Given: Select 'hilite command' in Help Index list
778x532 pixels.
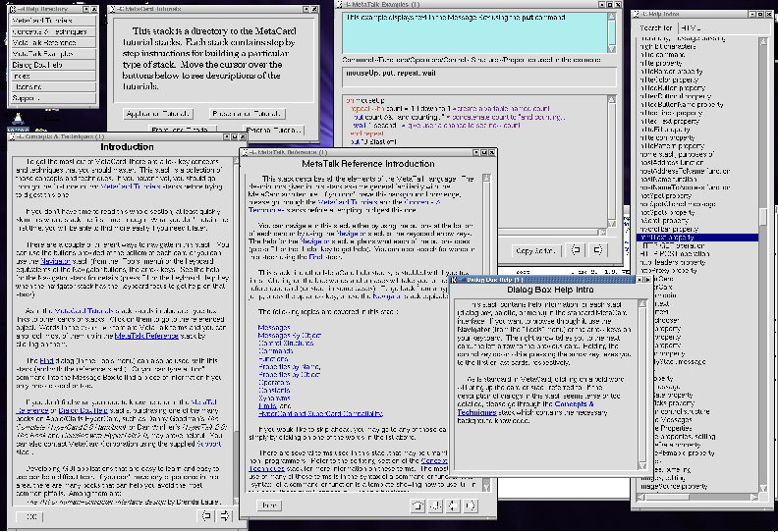Looking at the screenshot, I should (663, 55).
